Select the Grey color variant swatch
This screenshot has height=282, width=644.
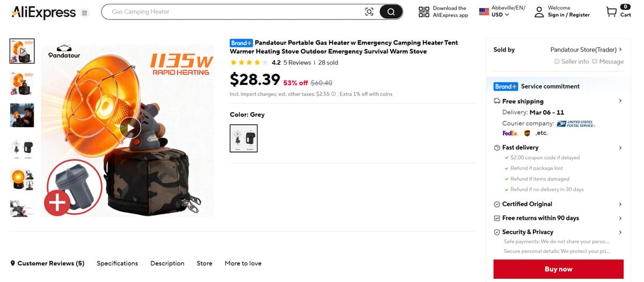click(244, 139)
